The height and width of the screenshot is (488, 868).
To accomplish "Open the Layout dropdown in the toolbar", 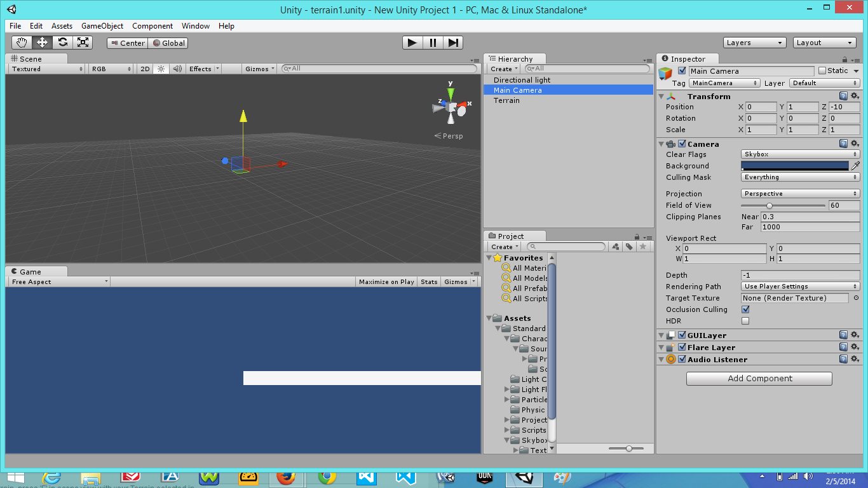I will (x=825, y=43).
